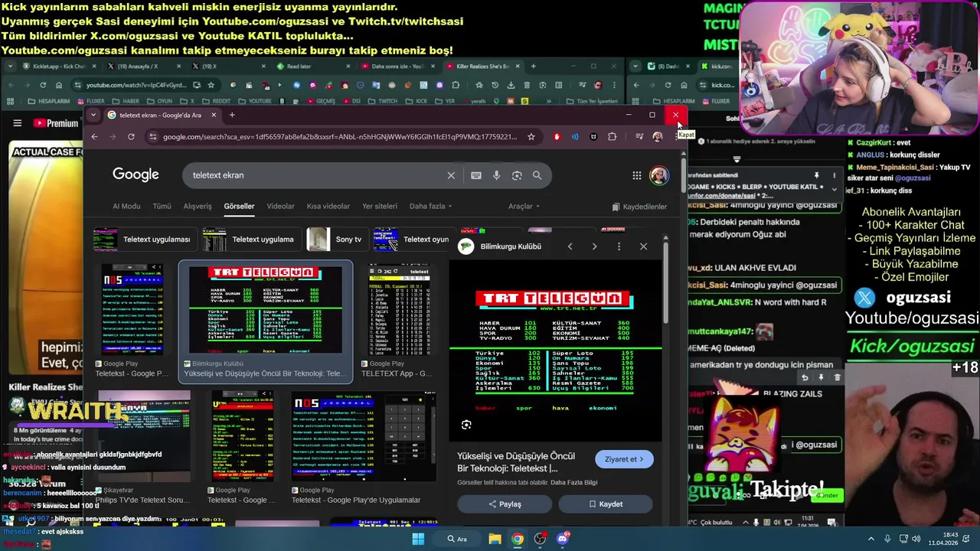Open a new tab in Google window
Viewport: 980px width, 551px height.
point(232,115)
